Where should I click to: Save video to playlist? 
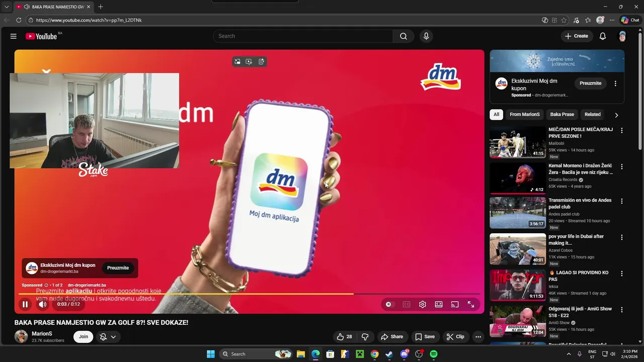click(424, 337)
